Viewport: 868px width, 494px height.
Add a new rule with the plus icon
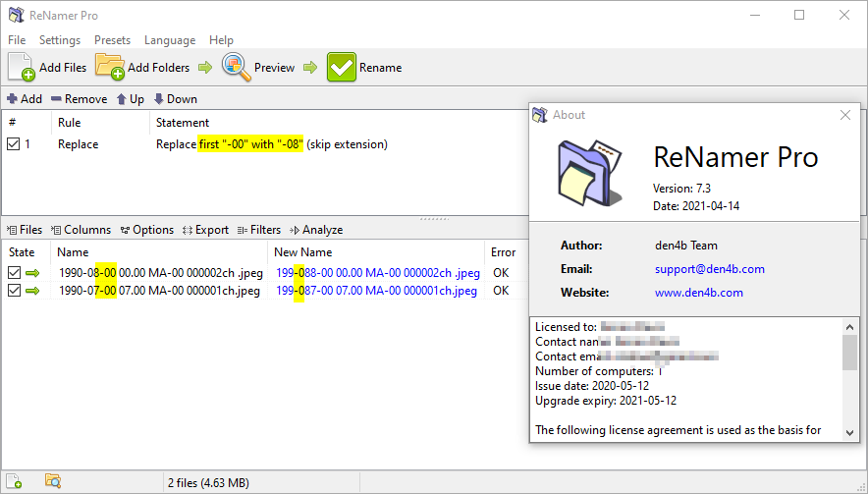coord(12,99)
